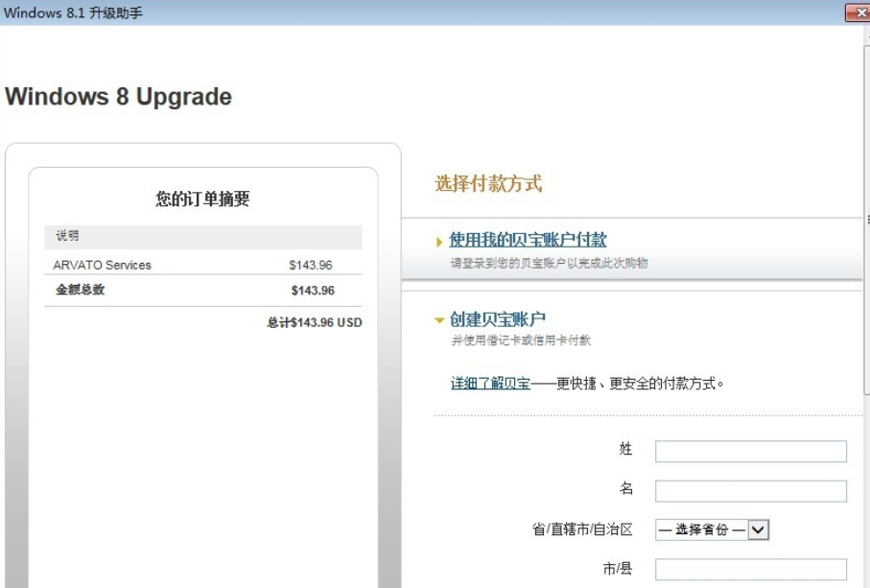Click 请登录到您的贝宝账户 description text
This screenshot has width=870, height=588.
pyautogui.click(x=549, y=263)
